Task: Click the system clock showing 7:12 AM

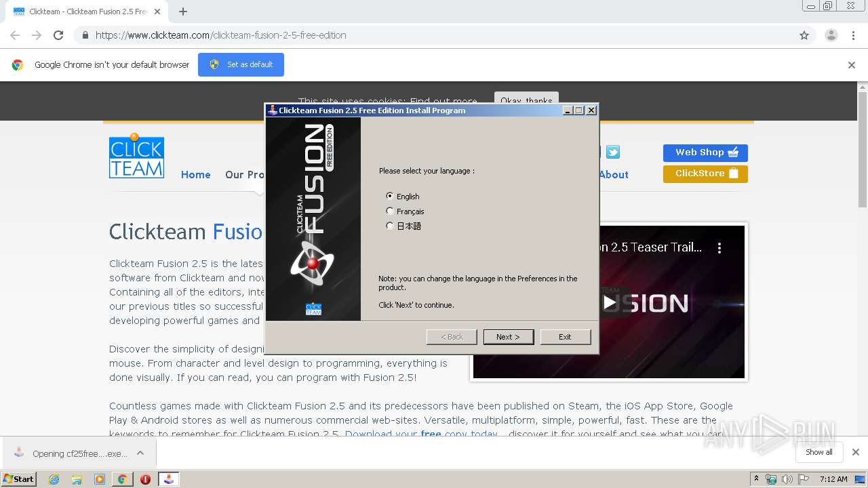Action: tap(833, 479)
